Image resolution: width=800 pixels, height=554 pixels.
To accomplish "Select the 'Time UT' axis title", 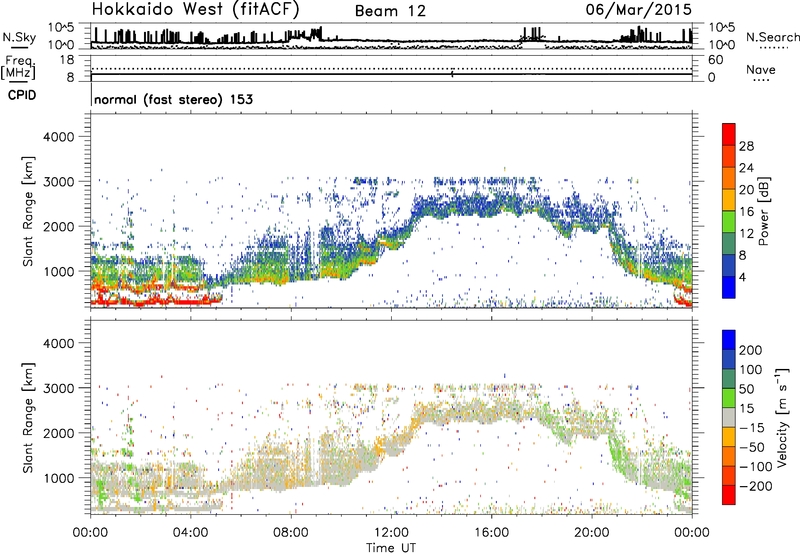I will [391, 548].
